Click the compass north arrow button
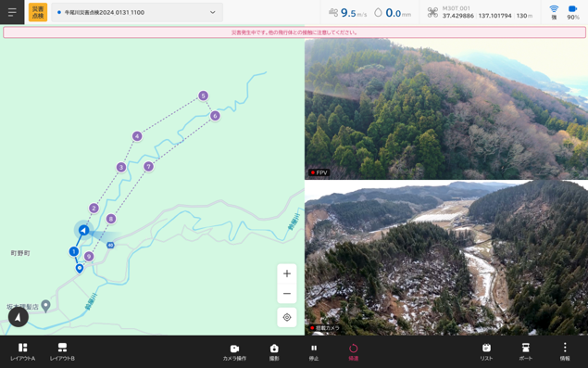The width and height of the screenshot is (588, 368). pos(18,317)
